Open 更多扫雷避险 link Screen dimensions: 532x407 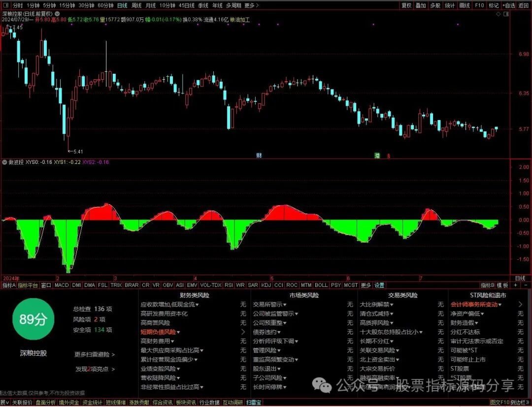[95, 354]
